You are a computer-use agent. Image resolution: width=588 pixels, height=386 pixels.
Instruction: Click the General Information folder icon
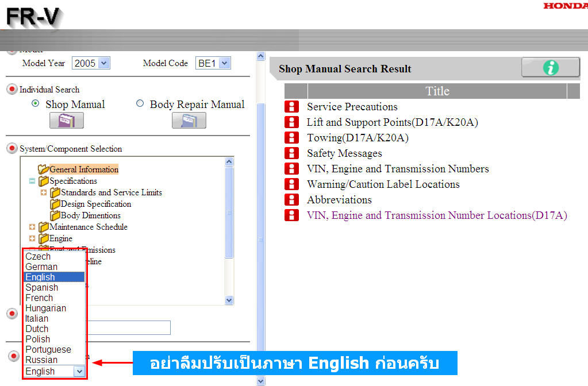pos(44,169)
